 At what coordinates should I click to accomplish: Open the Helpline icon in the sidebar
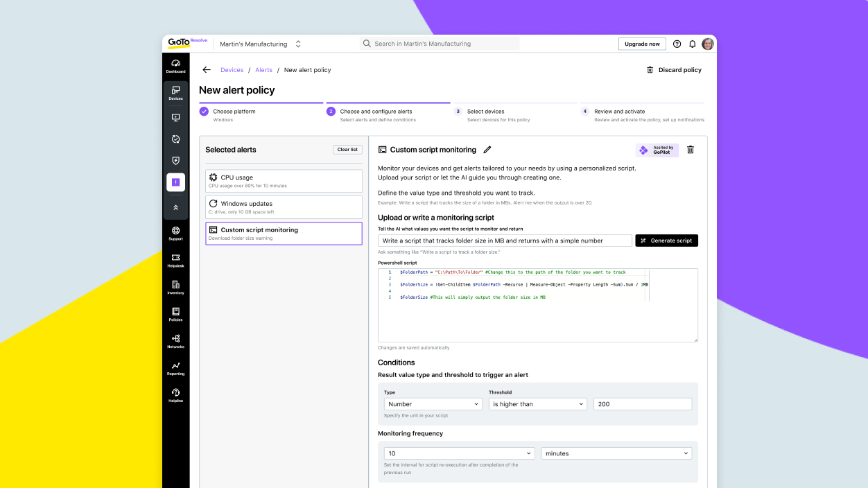coord(175,394)
